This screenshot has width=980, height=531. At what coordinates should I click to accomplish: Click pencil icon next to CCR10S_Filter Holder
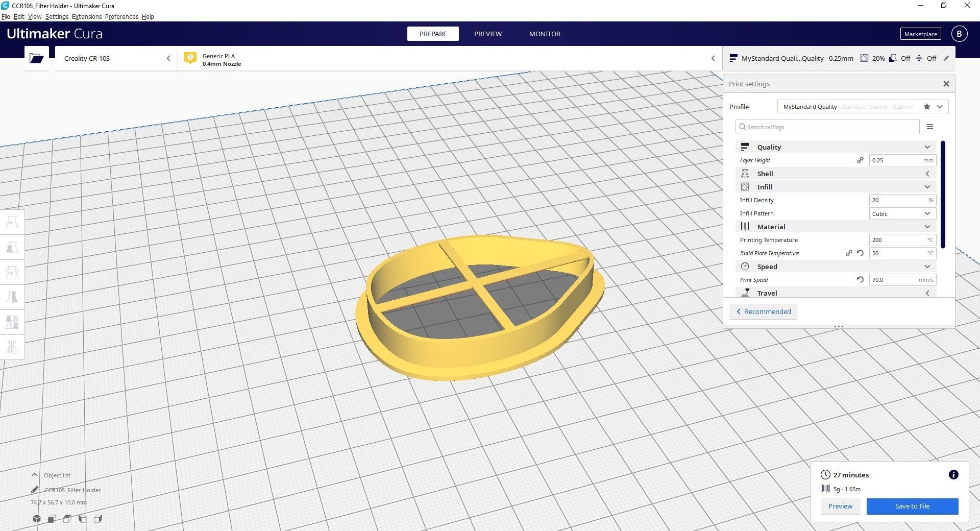(35, 490)
